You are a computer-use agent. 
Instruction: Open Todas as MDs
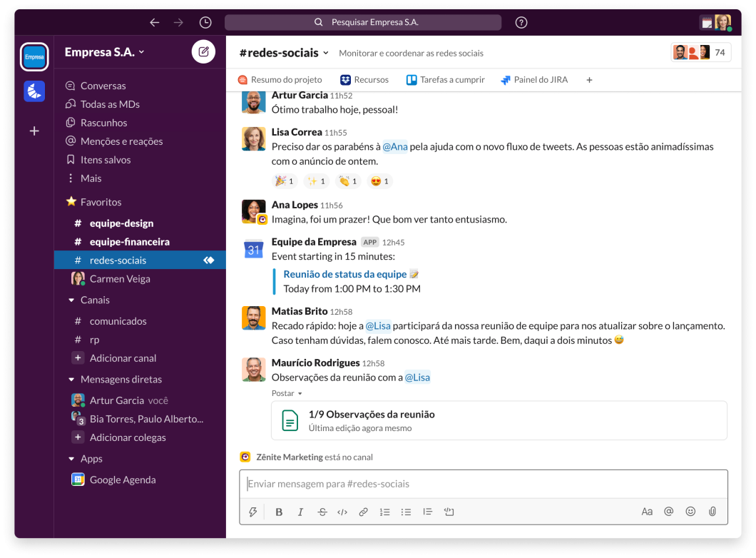pos(103,104)
